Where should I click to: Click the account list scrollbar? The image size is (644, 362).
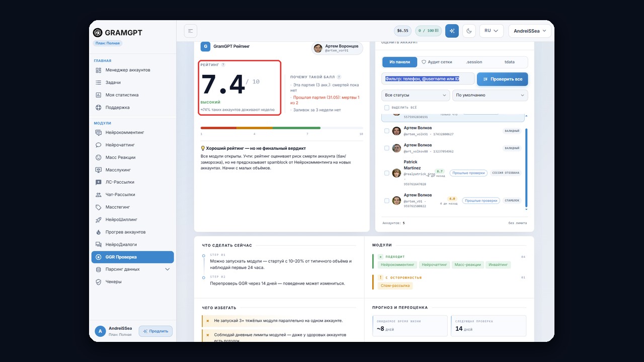pos(527,167)
